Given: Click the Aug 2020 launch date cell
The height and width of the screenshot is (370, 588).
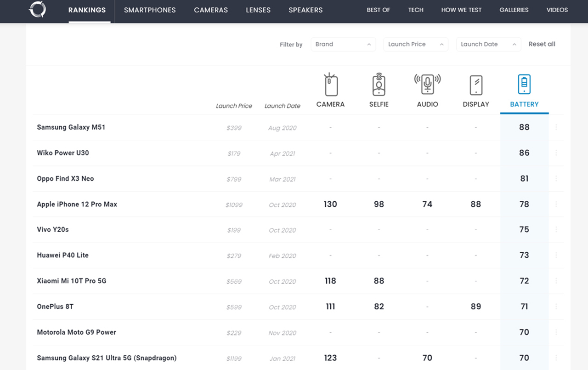Looking at the screenshot, I should point(283,128).
